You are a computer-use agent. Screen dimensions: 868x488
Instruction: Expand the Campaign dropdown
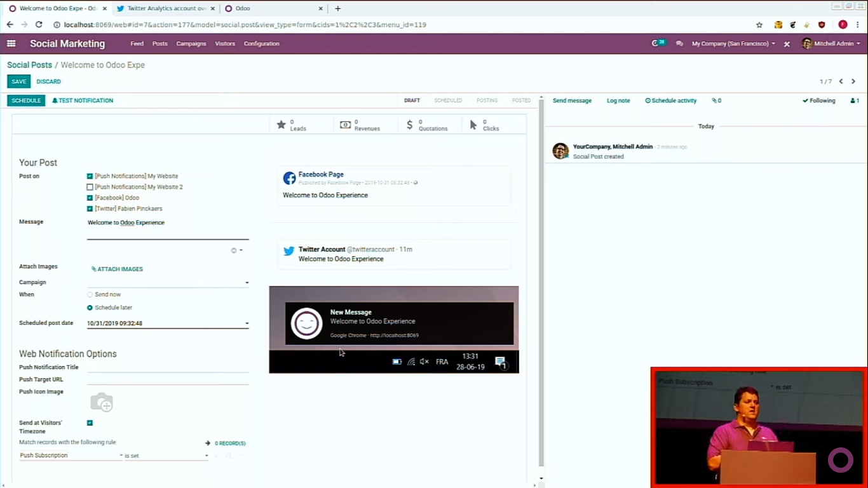(247, 283)
